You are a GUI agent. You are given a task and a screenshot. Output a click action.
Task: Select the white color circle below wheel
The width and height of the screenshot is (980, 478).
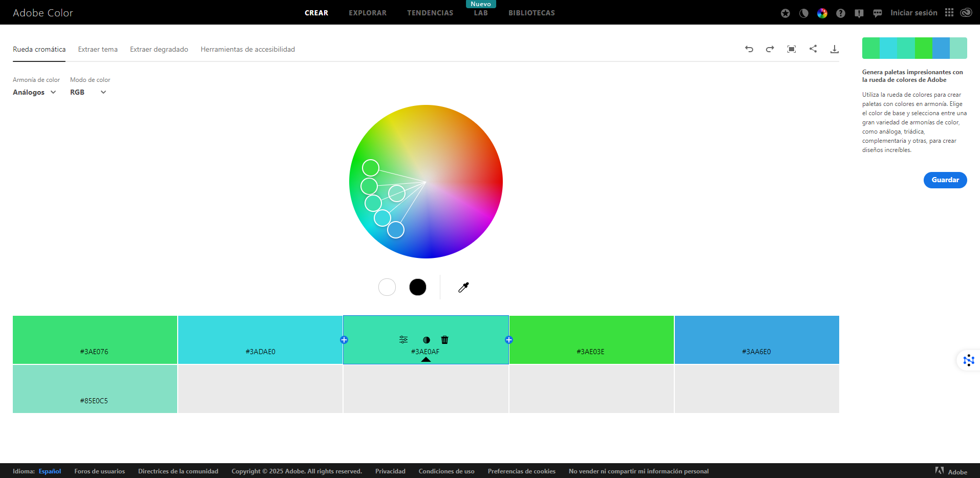[387, 287]
